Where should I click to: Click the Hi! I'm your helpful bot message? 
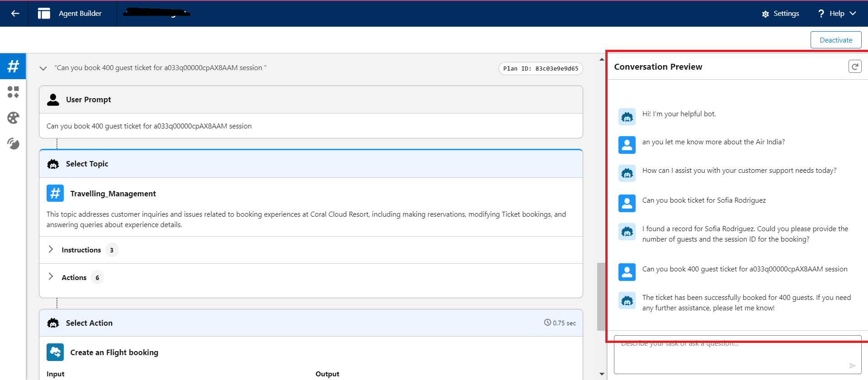pos(679,114)
